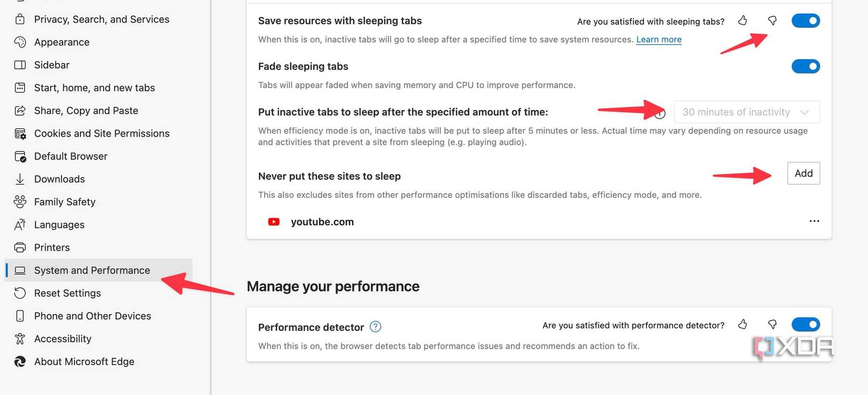Click thumbs up for performance detector feedback
The width and height of the screenshot is (868, 395).
(x=743, y=325)
